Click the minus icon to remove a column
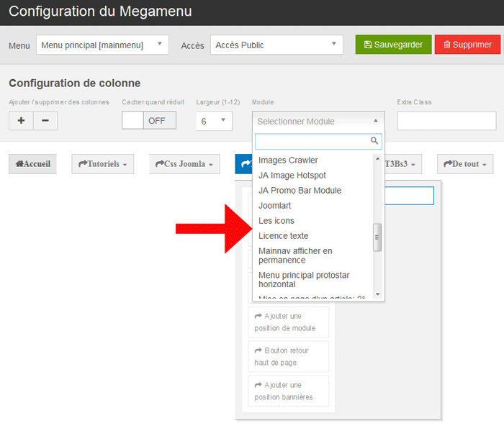This screenshot has width=504, height=426. 45,121
